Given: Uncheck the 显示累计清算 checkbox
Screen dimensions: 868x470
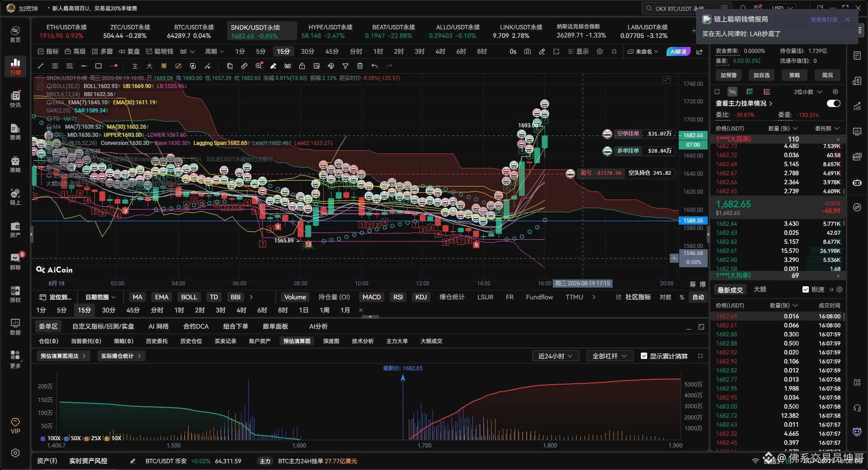Looking at the screenshot, I should click(644, 356).
